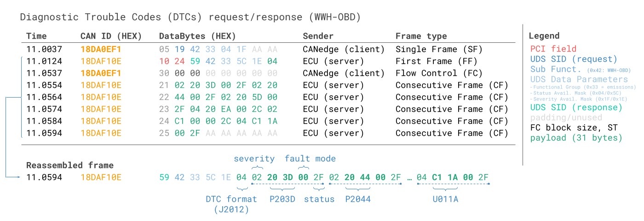Select data bytes 10 24 59 42 33 5C 1E 04
Viewport: 644px width, 221px height.
point(218,61)
